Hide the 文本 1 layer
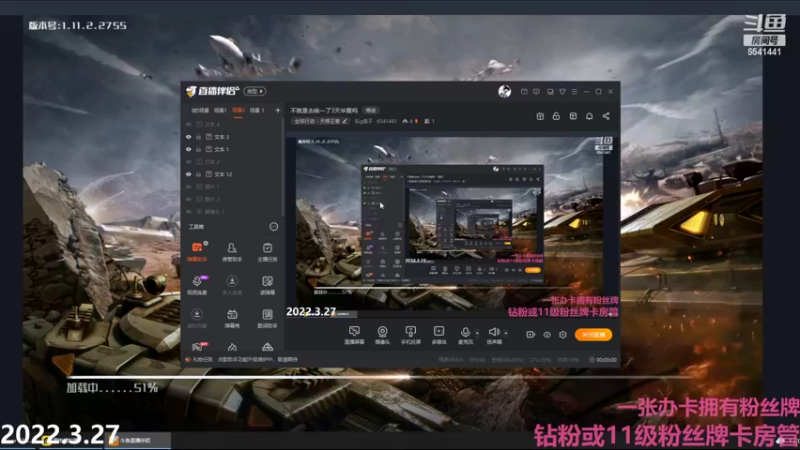Image resolution: width=800 pixels, height=450 pixels. [x=189, y=149]
